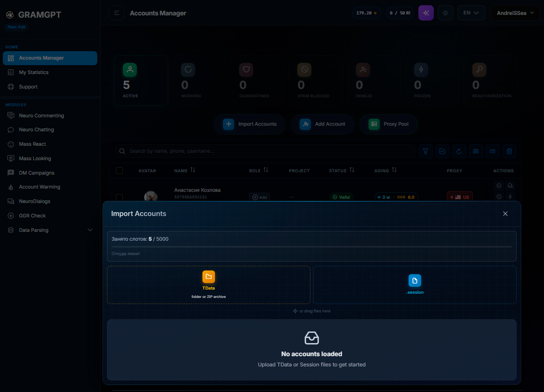Image resolution: width=544 pixels, height=392 pixels.
Task: Click the check-circle row action icon
Action: 499,186
